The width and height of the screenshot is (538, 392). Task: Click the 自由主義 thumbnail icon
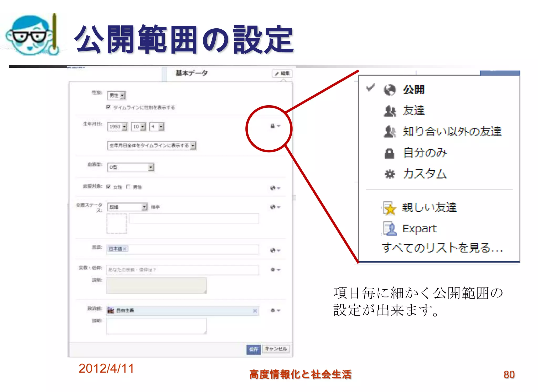(111, 311)
